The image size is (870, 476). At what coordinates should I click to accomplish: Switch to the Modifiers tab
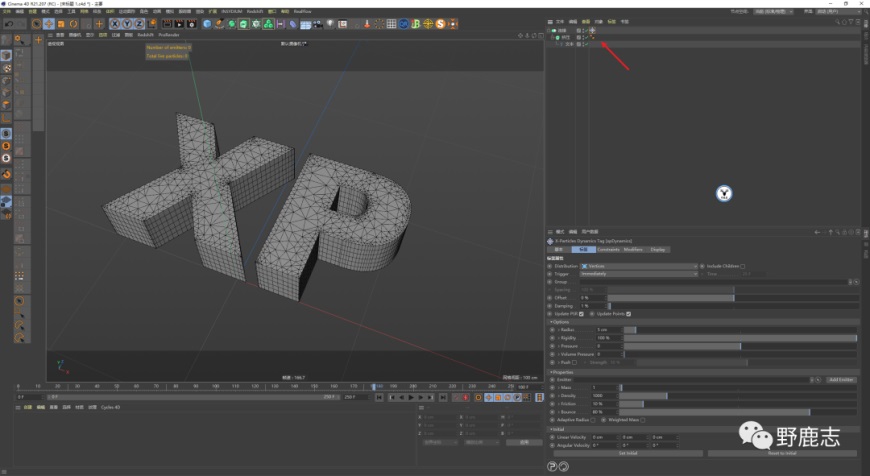[633, 250]
